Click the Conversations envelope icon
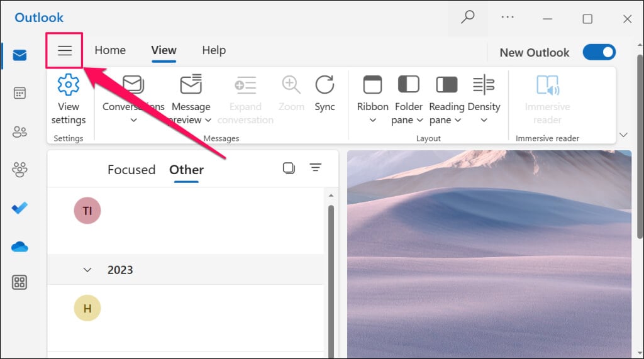The width and height of the screenshot is (644, 359). point(133,84)
